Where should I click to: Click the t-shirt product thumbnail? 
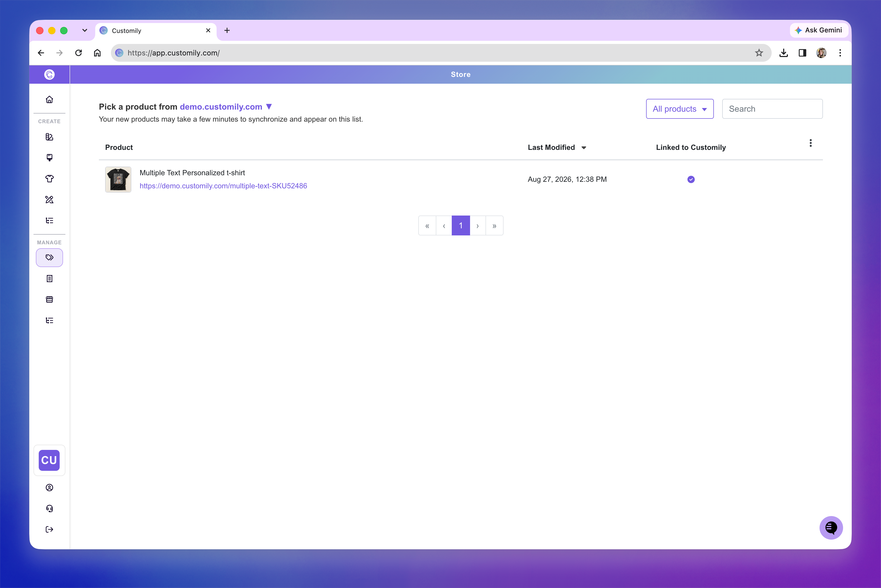tap(118, 179)
